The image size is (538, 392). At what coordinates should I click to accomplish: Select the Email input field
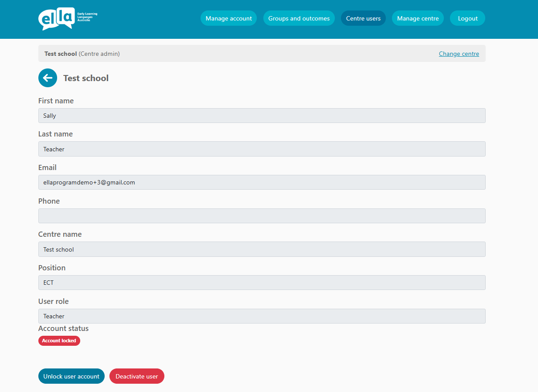click(262, 182)
